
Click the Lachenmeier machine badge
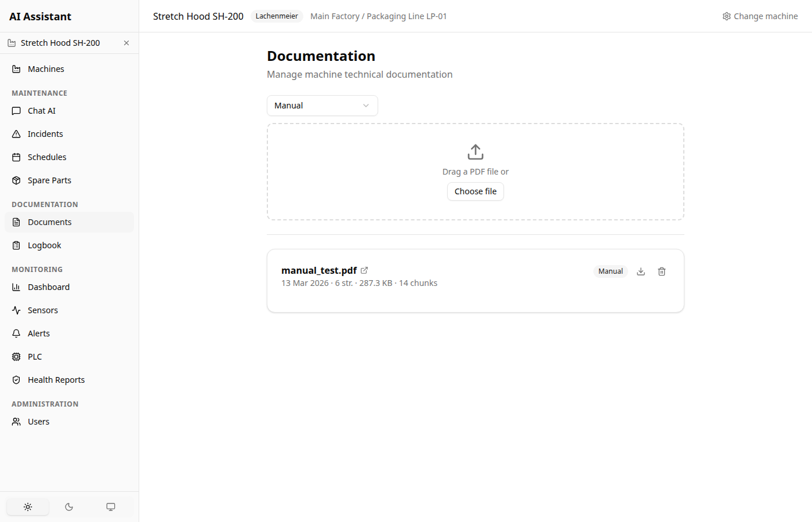click(277, 16)
